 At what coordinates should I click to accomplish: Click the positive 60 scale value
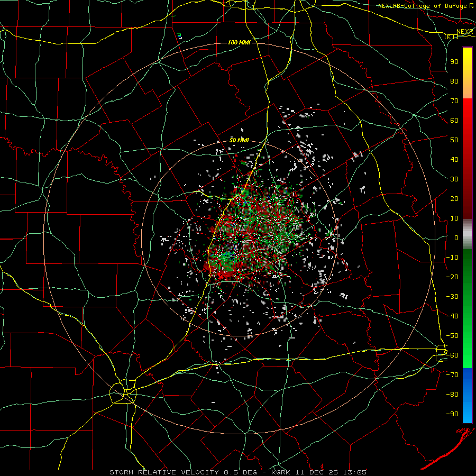coord(454,120)
